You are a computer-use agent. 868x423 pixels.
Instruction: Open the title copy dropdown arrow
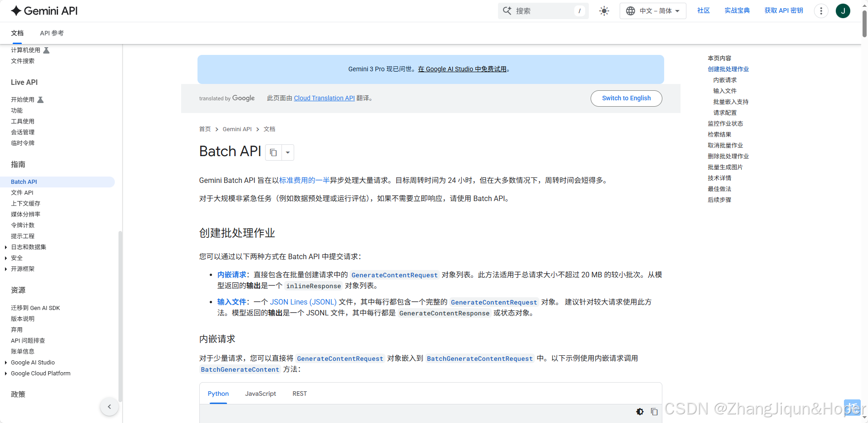tap(287, 152)
